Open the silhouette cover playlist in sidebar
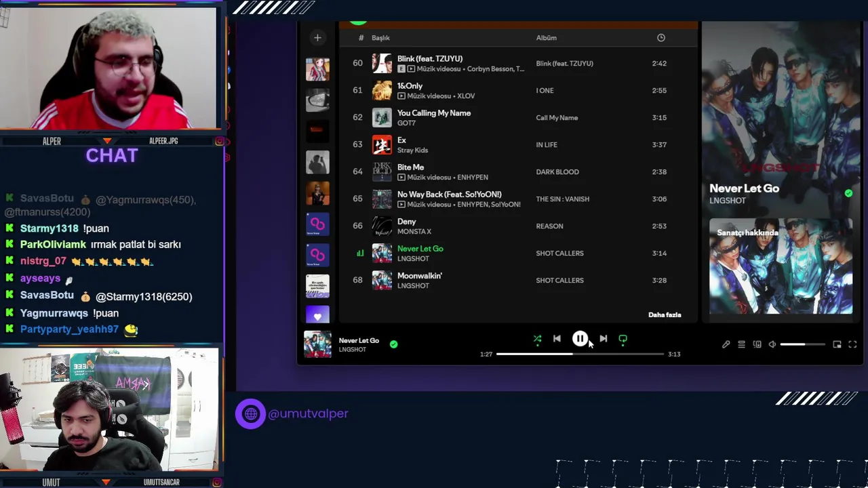This screenshot has height=488, width=868. [x=317, y=163]
